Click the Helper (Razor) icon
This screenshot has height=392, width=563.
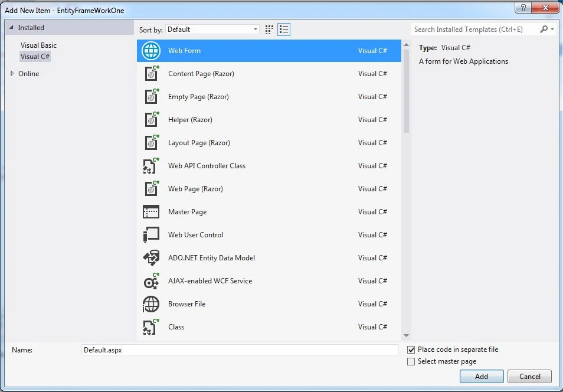point(151,120)
